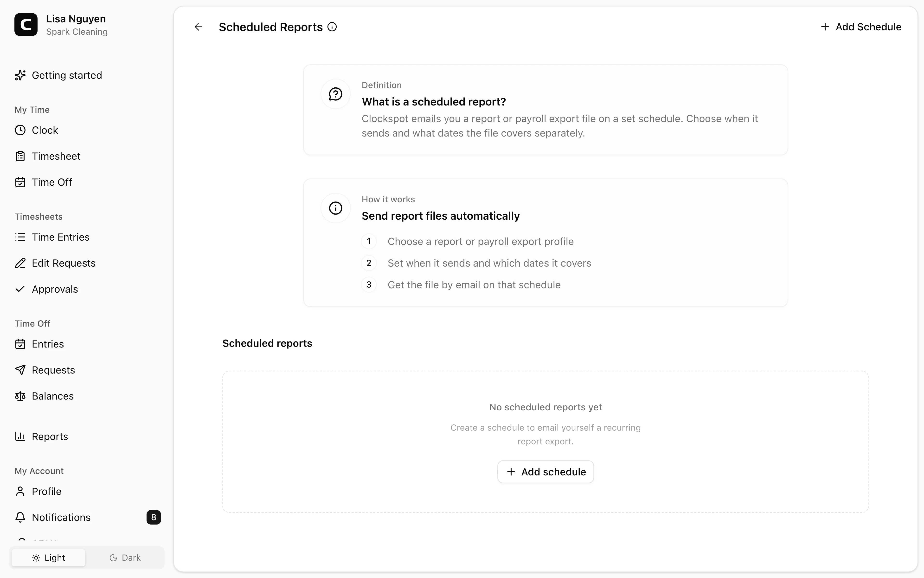924x578 pixels.
Task: Click the question bubble icon in Definition card
Action: click(336, 94)
